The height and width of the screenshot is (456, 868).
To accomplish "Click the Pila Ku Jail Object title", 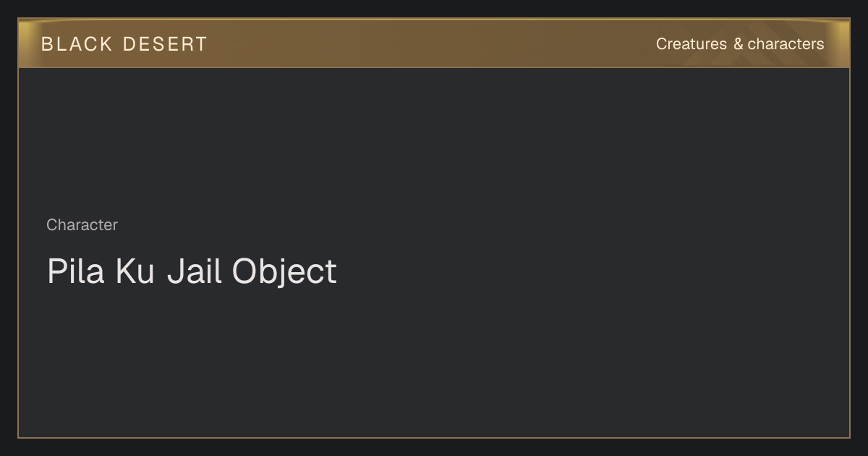I will [x=192, y=272].
